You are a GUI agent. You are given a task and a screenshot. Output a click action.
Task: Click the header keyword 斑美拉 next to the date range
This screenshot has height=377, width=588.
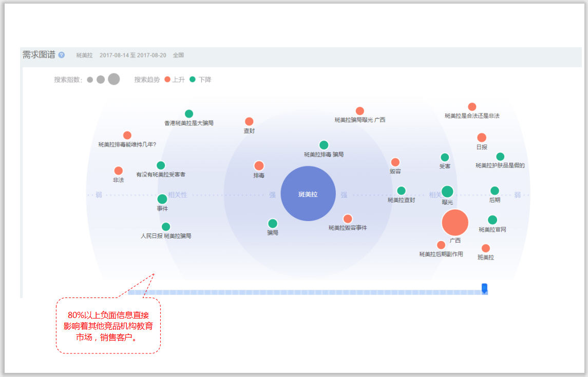coord(84,55)
